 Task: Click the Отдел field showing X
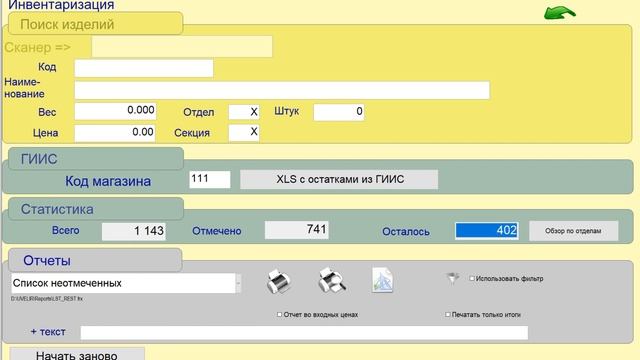click(x=244, y=112)
